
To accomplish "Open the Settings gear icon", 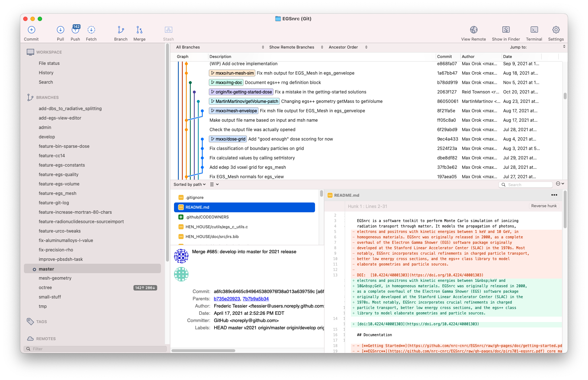I will pos(556,30).
